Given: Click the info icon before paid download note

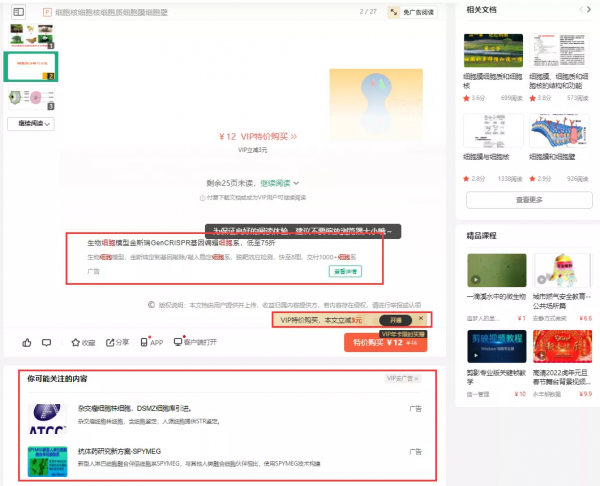Looking at the screenshot, I should (x=202, y=198).
